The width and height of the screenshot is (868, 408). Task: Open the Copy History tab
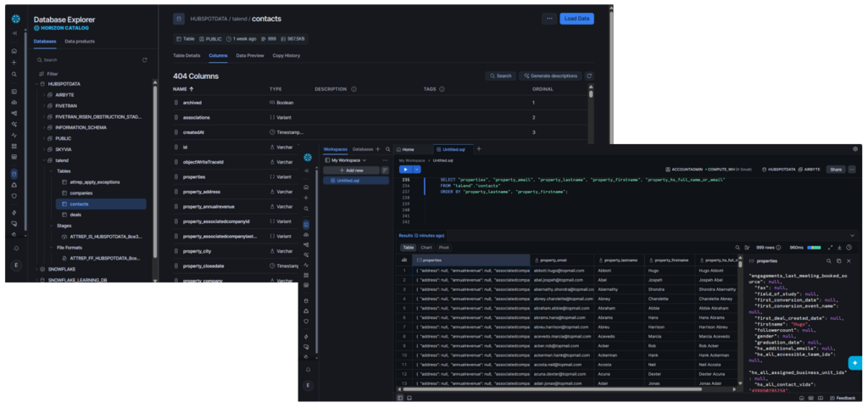click(x=287, y=55)
